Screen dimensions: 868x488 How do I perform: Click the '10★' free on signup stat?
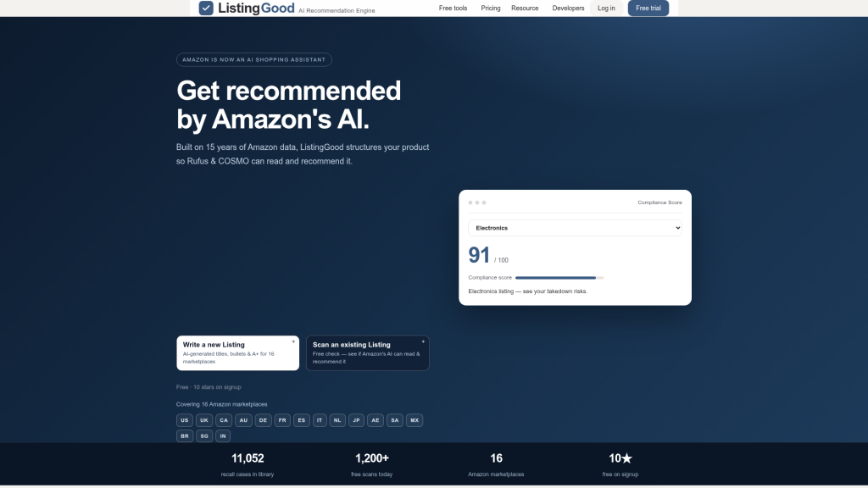click(620, 458)
